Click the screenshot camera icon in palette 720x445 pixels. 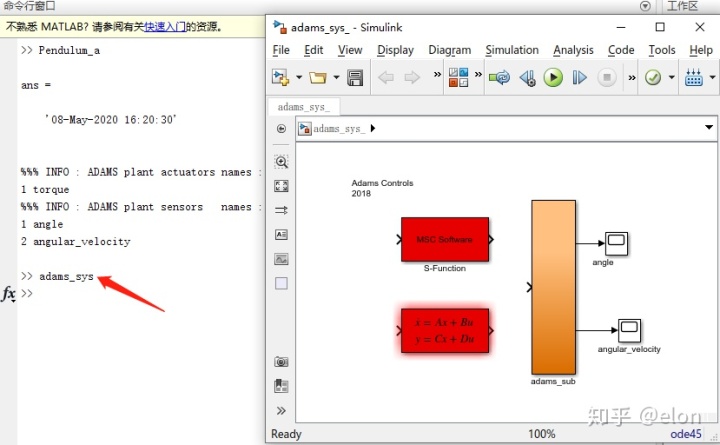[281, 362]
